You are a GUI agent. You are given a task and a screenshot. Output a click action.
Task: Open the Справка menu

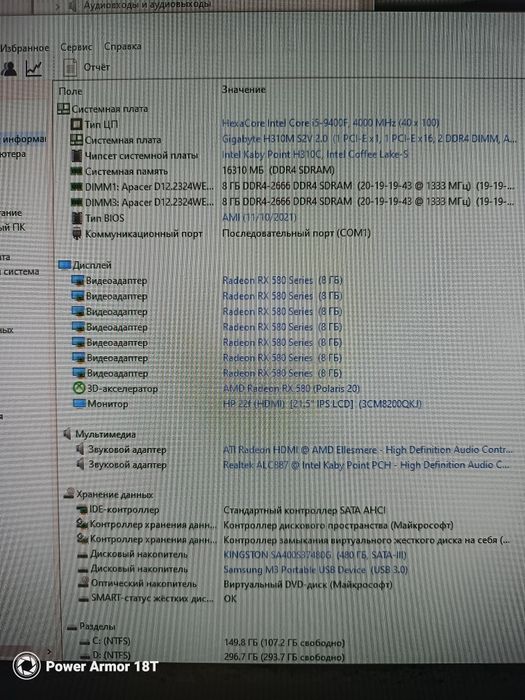[x=123, y=46]
